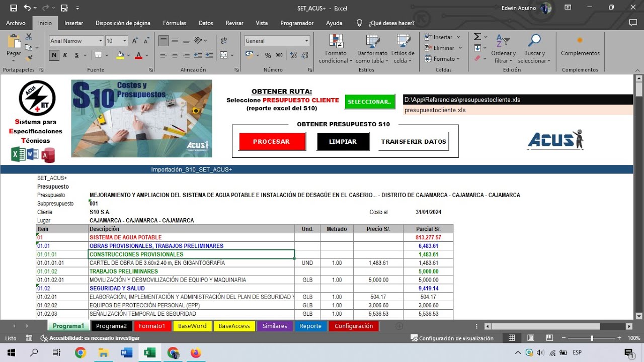Align text to the right

pos(187,55)
